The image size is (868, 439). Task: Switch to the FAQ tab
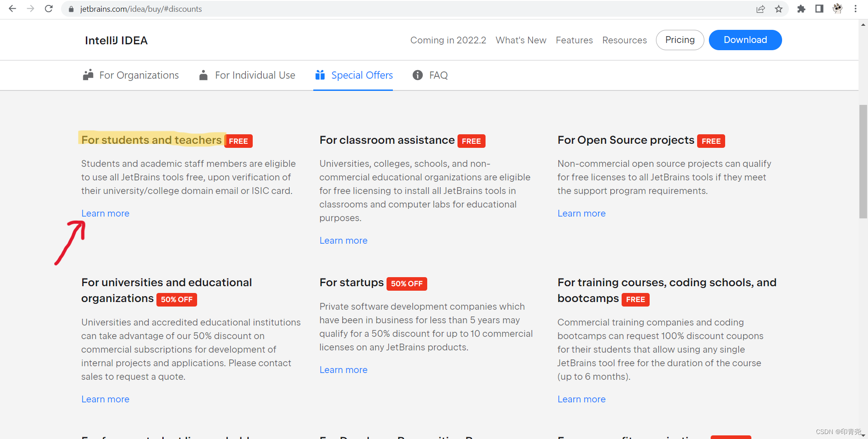(x=430, y=75)
